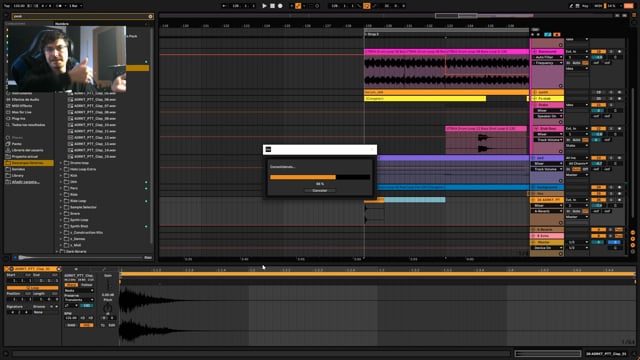The image size is (640, 360).
Task: Open MIDI Effects browser category
Action: point(22,106)
